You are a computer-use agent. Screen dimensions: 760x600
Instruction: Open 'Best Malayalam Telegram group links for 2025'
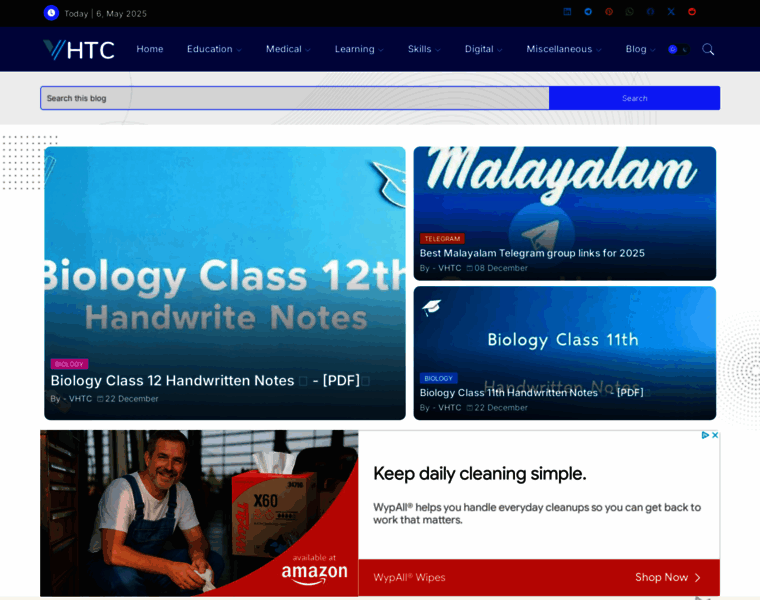pos(532,253)
